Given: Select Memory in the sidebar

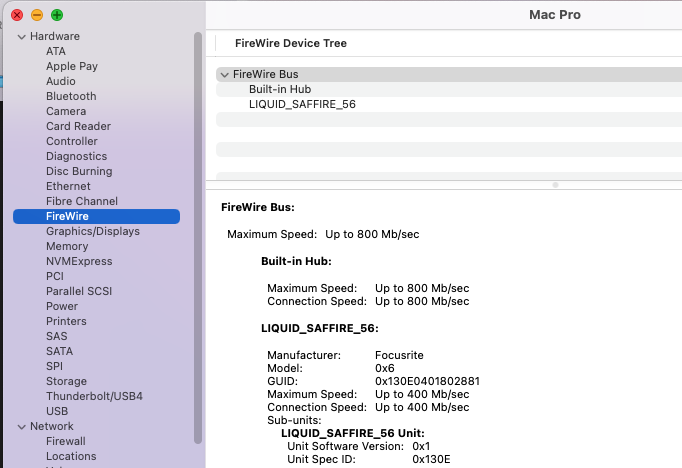Looking at the screenshot, I should click(67, 246).
